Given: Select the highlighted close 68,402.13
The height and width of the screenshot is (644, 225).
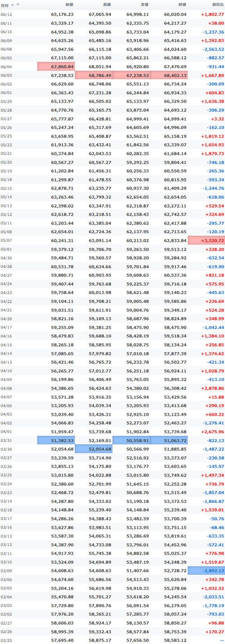Looking at the screenshot, I should (169, 76).
